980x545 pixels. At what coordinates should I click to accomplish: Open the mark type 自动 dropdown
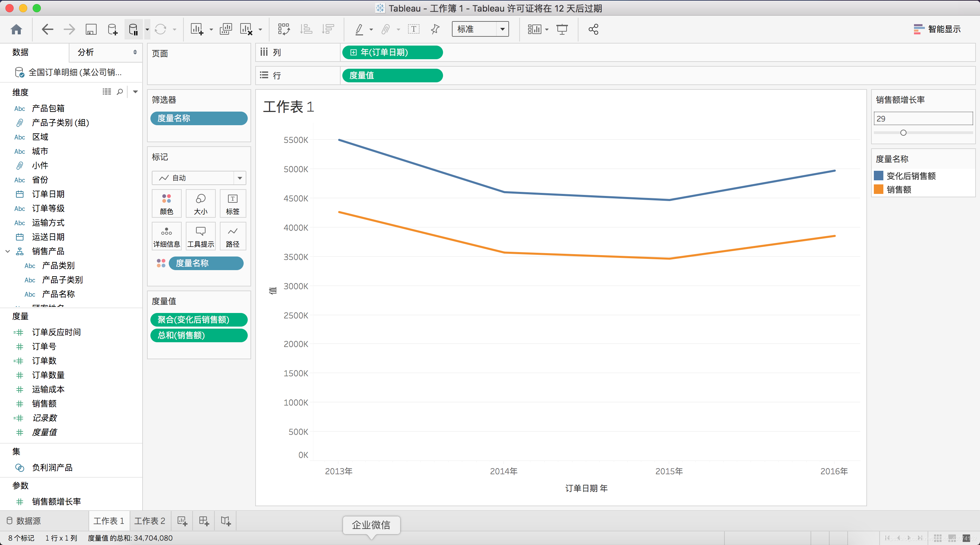pos(199,178)
